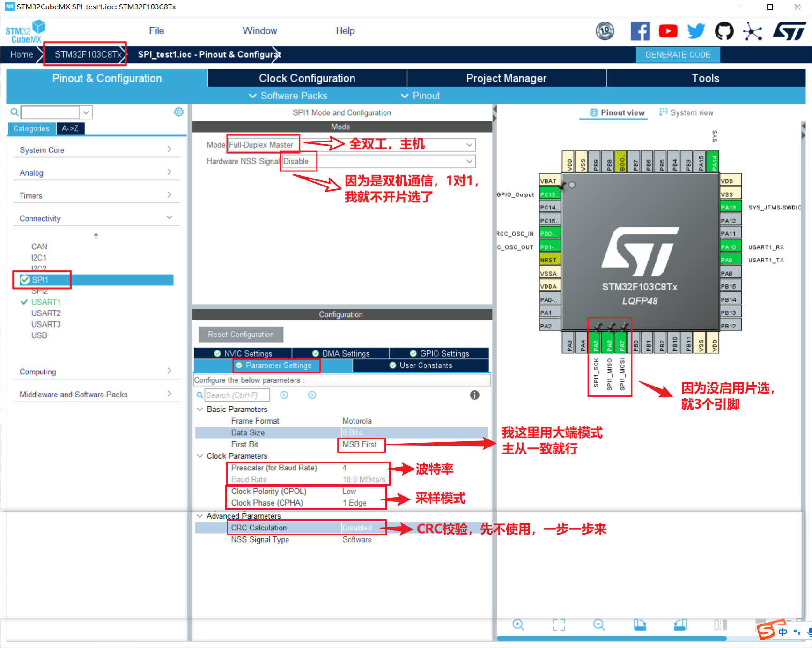Click the ST community network icon
Viewport: 812px width, 648px height.
[753, 31]
